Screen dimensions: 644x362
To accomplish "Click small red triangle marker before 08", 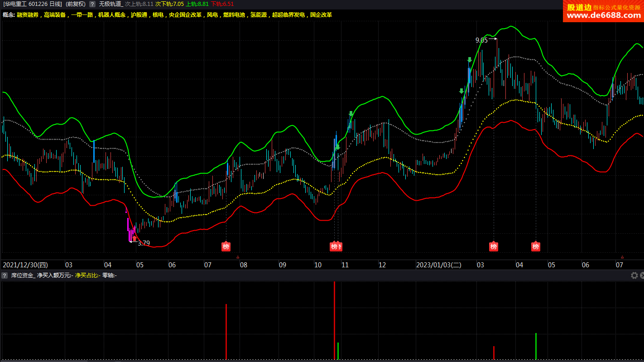I will [x=238, y=257].
